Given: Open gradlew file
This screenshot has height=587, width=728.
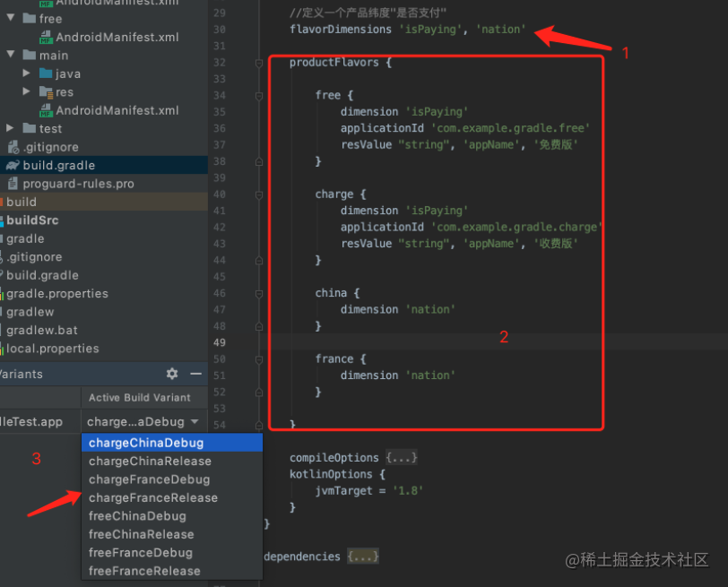Looking at the screenshot, I should pyautogui.click(x=30, y=312).
